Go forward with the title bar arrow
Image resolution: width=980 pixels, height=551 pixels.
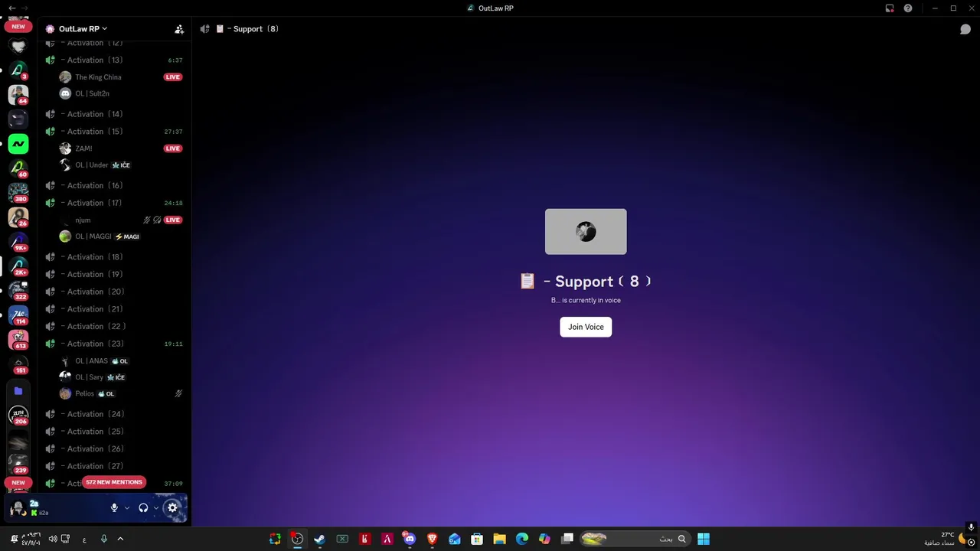(x=24, y=8)
